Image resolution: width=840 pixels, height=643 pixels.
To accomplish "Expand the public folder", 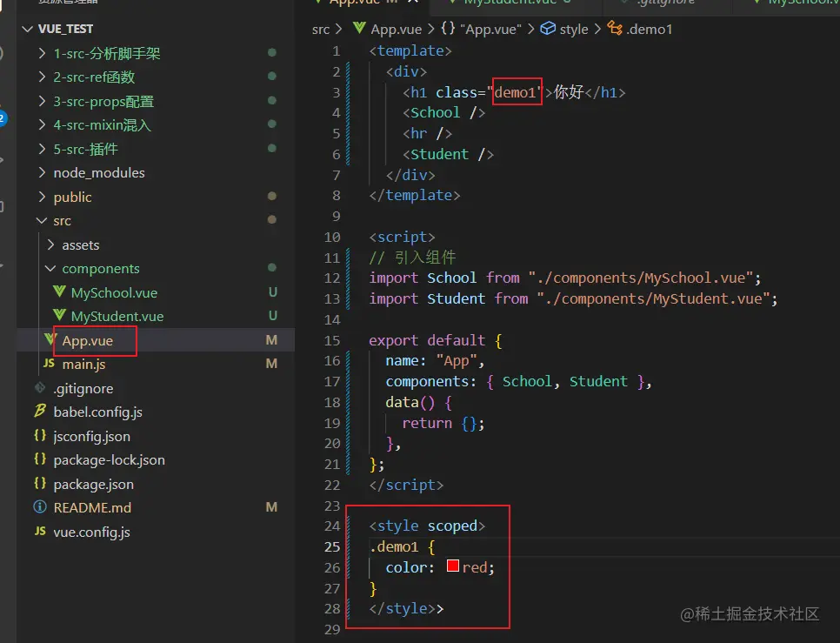I will tap(73, 198).
